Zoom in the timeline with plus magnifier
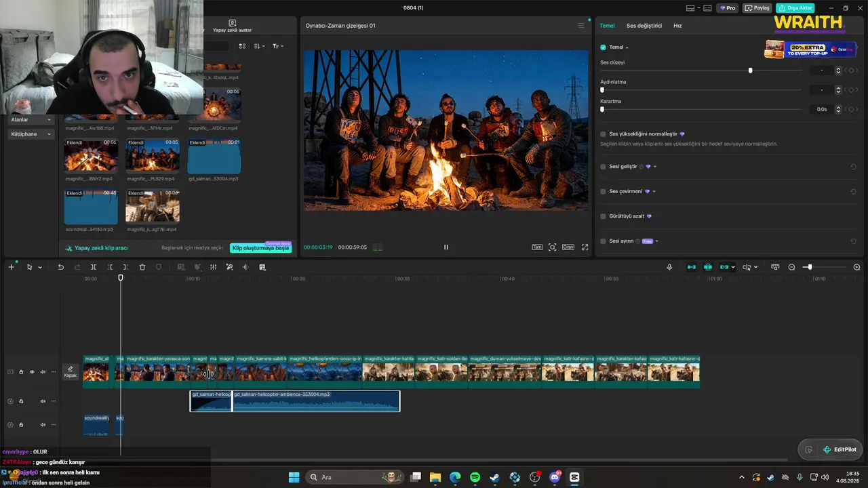Viewport: 868px width, 488px height. point(856,267)
